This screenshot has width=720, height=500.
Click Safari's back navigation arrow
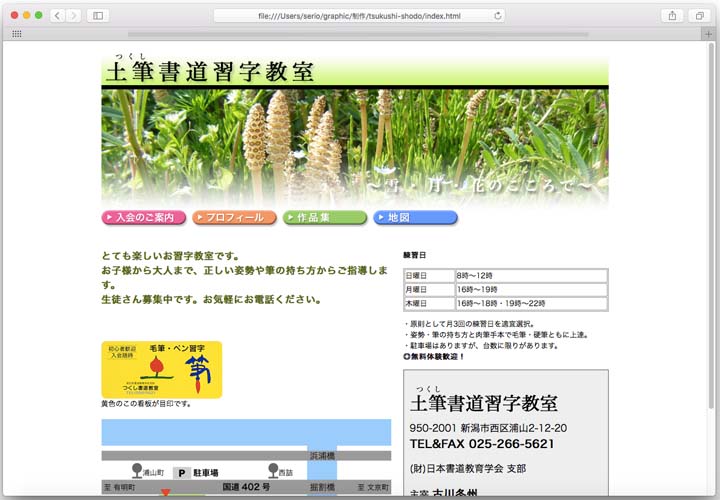[x=57, y=15]
